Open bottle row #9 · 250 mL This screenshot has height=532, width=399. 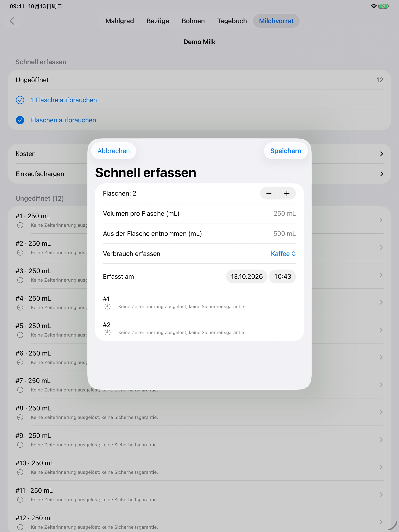click(199, 440)
